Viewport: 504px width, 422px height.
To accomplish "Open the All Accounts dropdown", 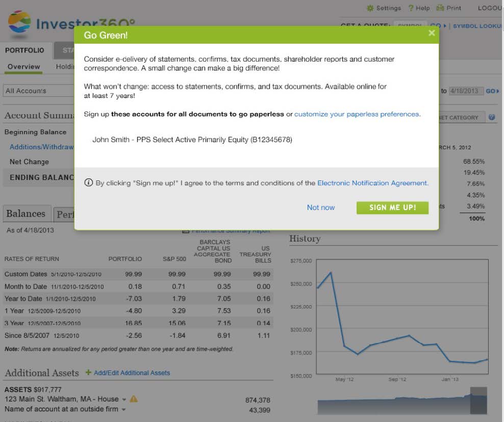I will (x=39, y=91).
